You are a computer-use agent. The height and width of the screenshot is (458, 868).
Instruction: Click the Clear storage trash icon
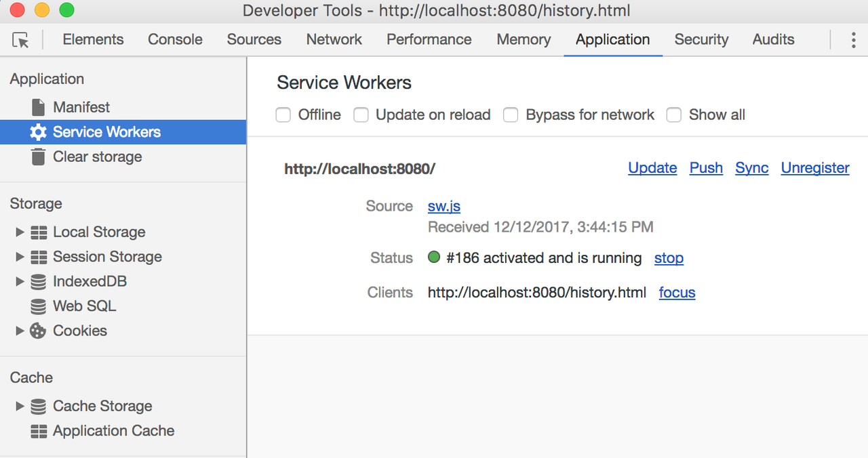coord(39,157)
